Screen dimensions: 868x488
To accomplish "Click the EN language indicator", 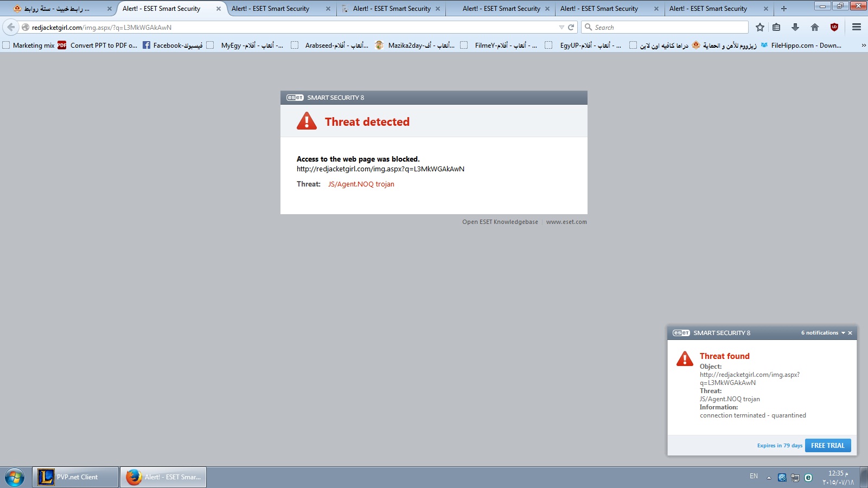I will 754,476.
